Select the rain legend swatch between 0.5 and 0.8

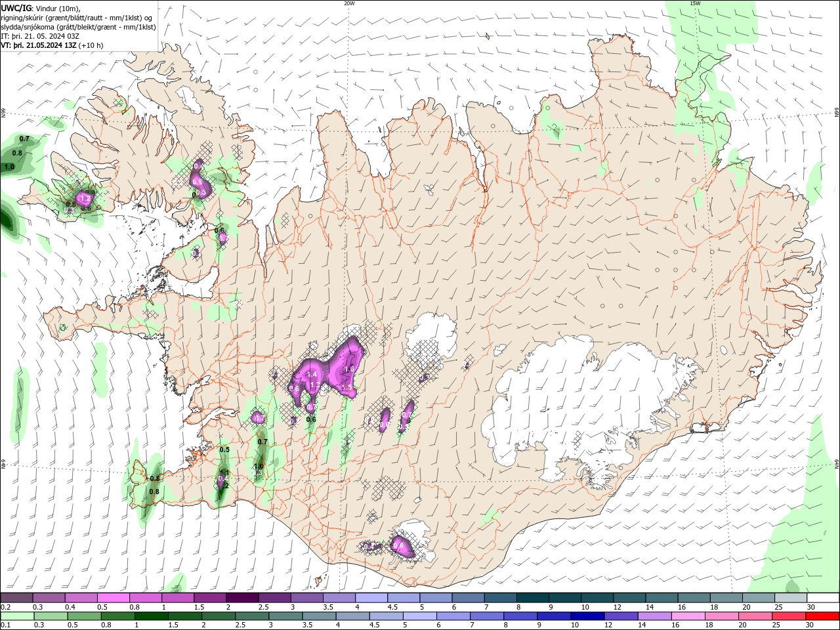(85, 616)
